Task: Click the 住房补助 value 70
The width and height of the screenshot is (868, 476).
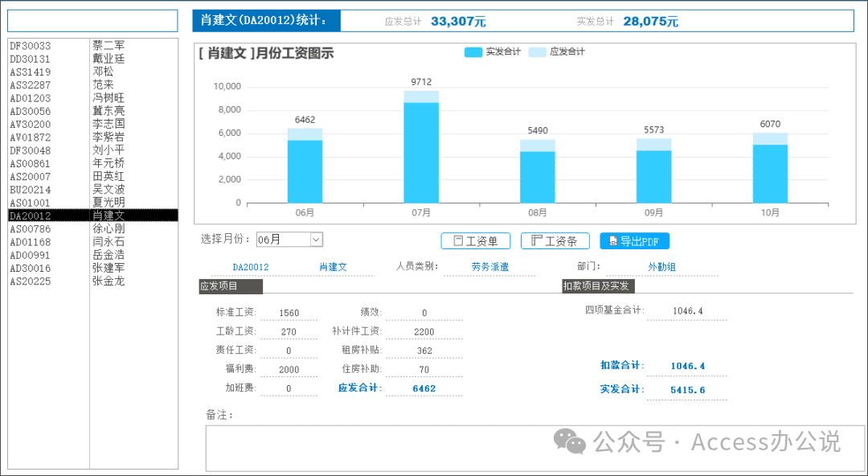Action: click(424, 370)
